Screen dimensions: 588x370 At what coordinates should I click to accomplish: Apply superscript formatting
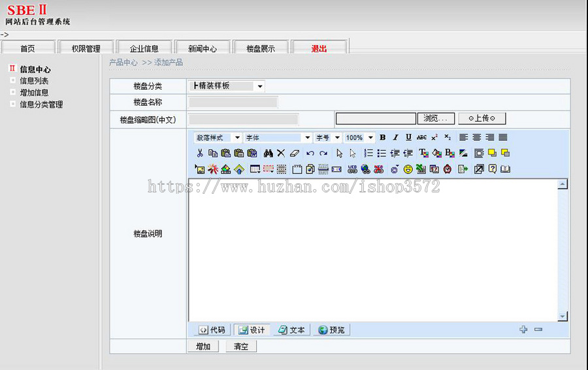434,138
